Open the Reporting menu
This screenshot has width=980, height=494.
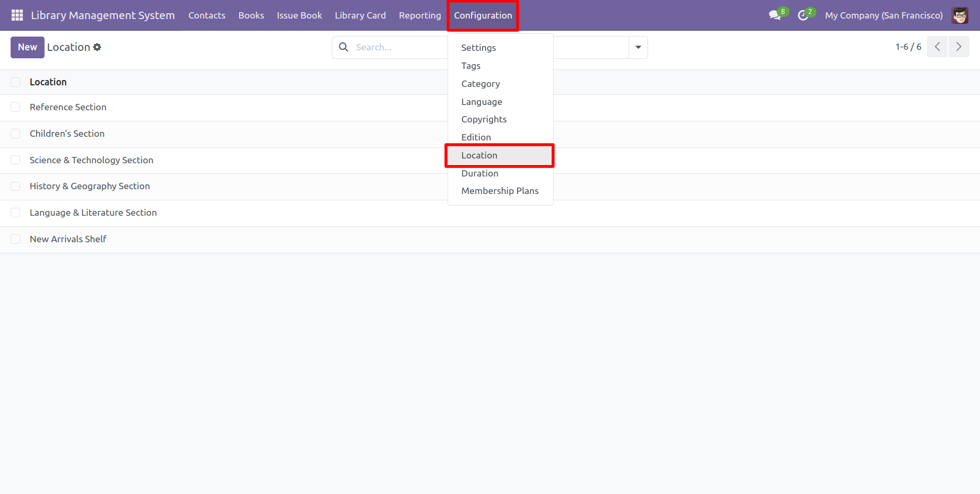pyautogui.click(x=419, y=15)
